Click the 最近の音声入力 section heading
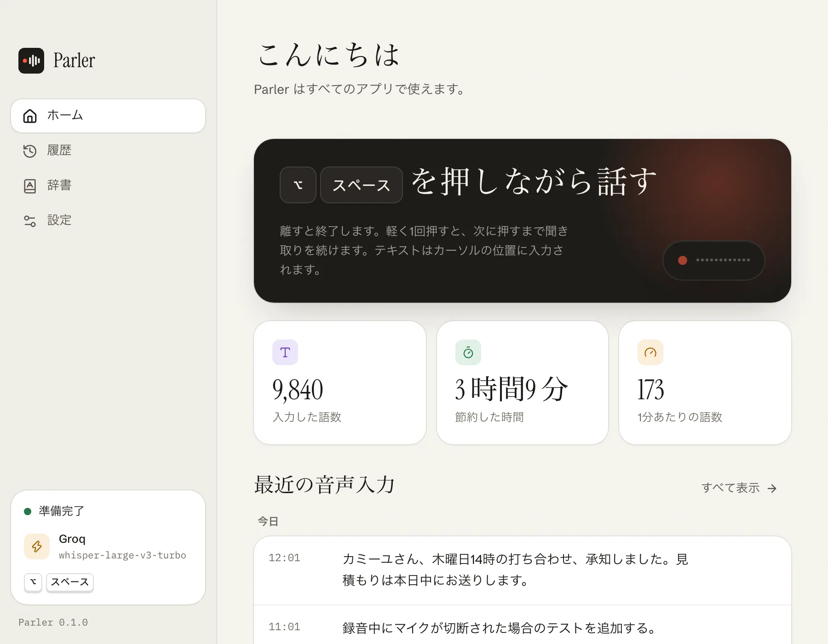This screenshot has height=644, width=828. click(325, 485)
